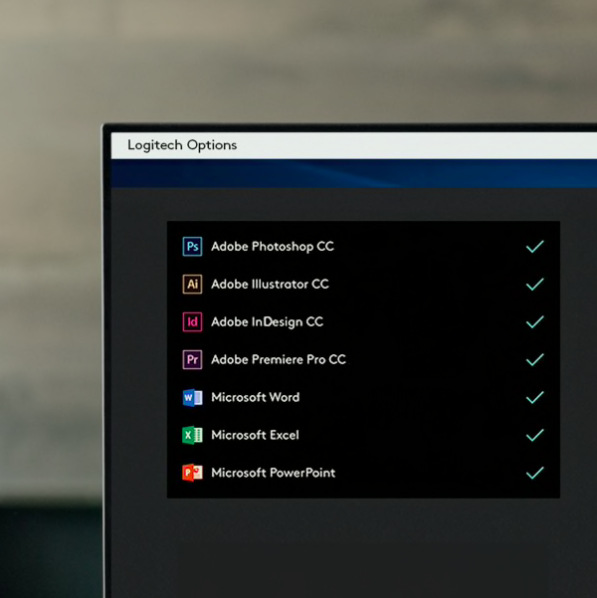
Task: Click the Photoshop Ps icon
Action: pyautogui.click(x=192, y=246)
